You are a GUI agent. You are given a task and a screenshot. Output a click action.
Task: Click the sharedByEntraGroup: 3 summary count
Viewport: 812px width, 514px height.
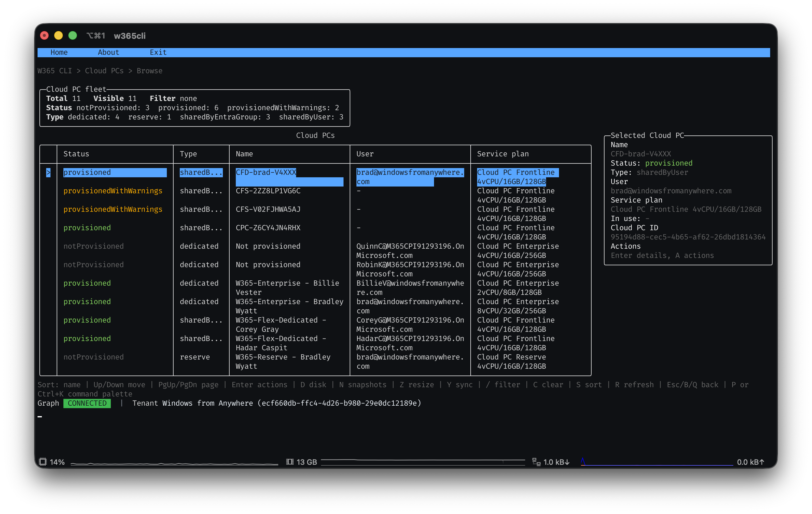pos(225,117)
